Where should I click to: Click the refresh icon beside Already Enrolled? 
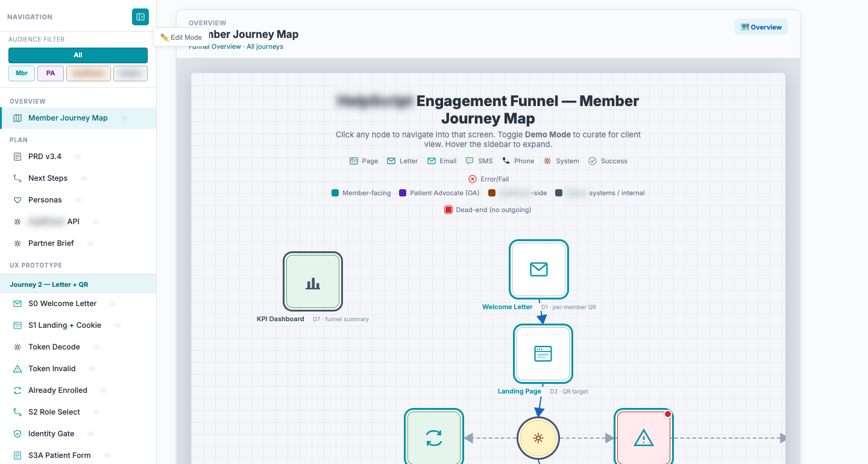[17, 390]
